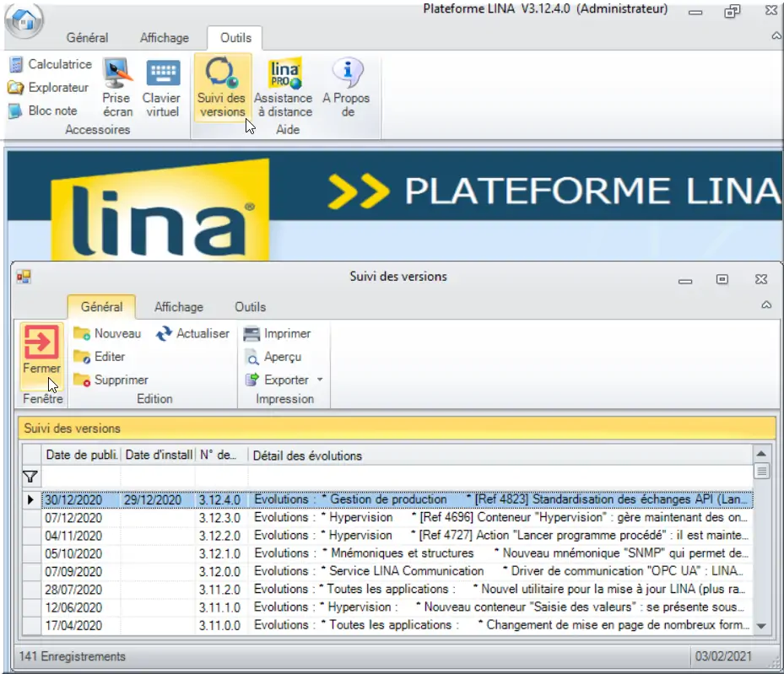Take a screenshot with Prise écran
Image resolution: width=784 pixels, height=674 pixels.
117,88
